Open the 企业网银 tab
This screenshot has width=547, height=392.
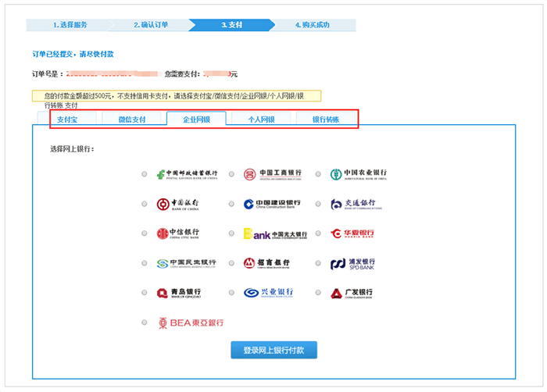coord(196,119)
